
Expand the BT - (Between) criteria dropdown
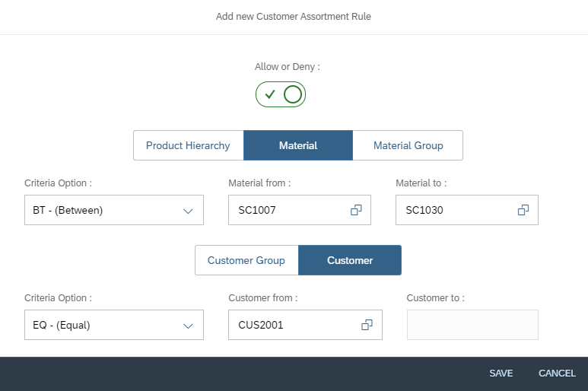point(114,210)
